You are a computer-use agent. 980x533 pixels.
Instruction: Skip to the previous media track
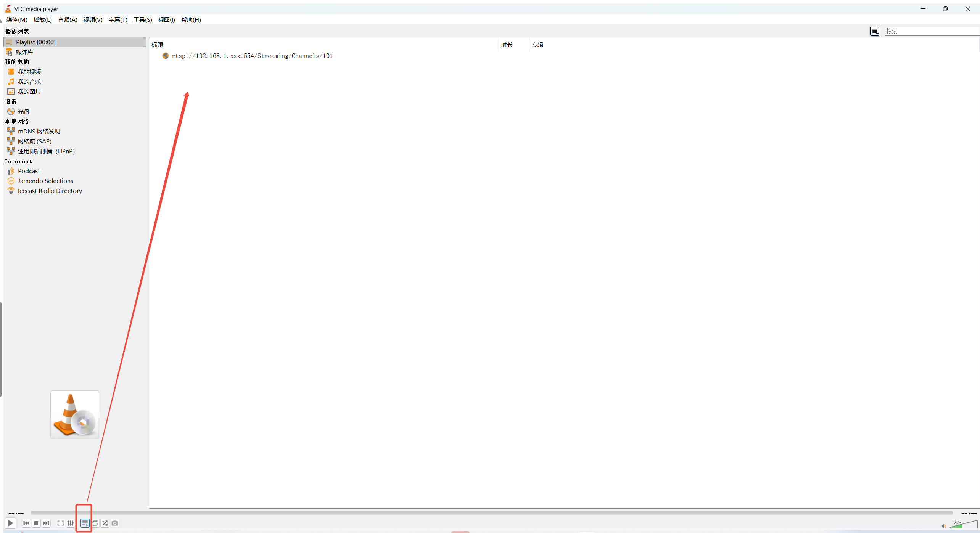pos(26,523)
